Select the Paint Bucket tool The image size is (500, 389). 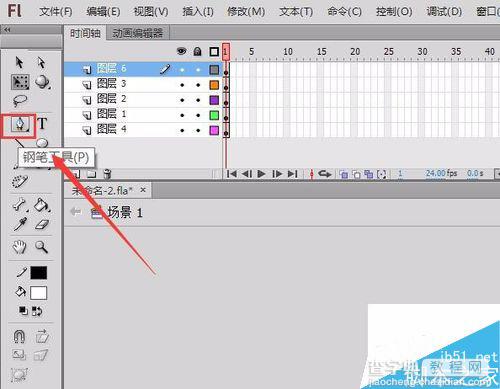tap(42, 205)
